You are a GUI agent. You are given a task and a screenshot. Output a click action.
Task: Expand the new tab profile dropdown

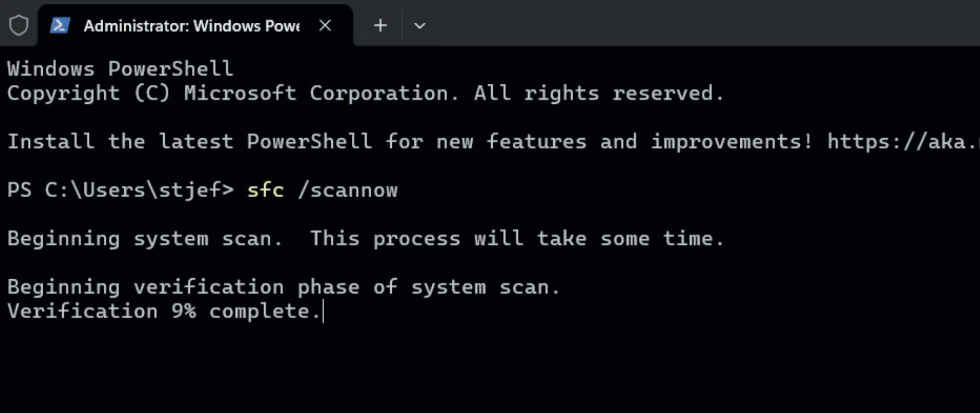coord(420,26)
